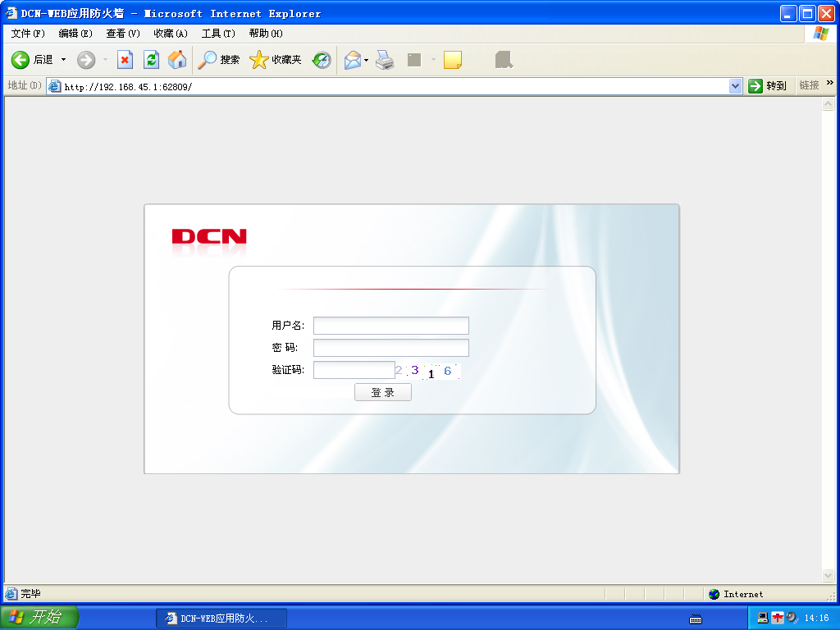Maximize the Internet Explorer window
This screenshot has height=630, width=840.
point(808,13)
